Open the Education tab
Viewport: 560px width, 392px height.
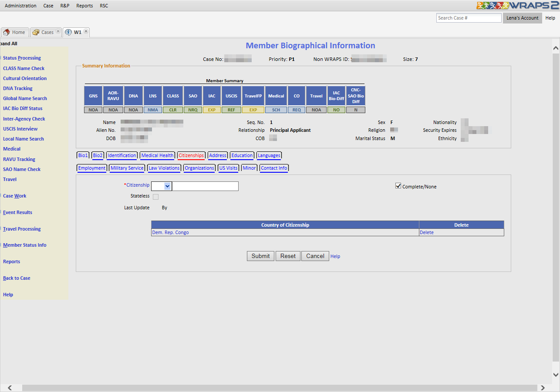point(242,155)
